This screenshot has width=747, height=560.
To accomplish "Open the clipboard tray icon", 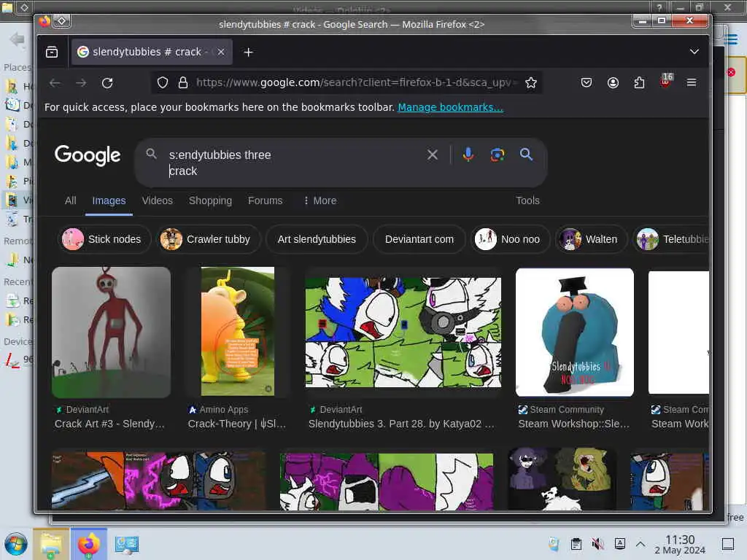I will tap(576, 544).
